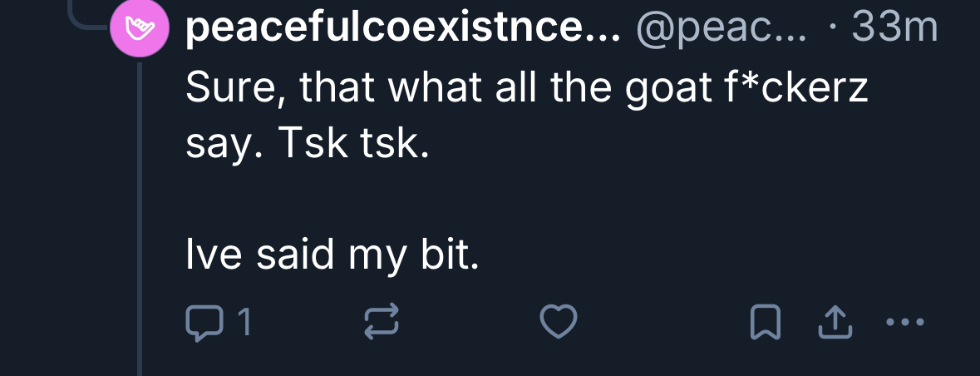
Task: Like the post with the heart icon
Action: pyautogui.click(x=559, y=322)
